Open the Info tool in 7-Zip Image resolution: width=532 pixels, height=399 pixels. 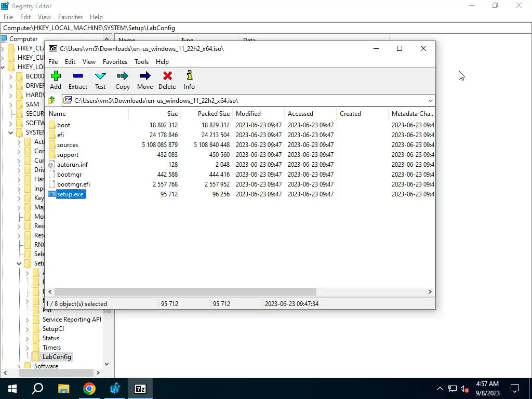pyautogui.click(x=189, y=80)
